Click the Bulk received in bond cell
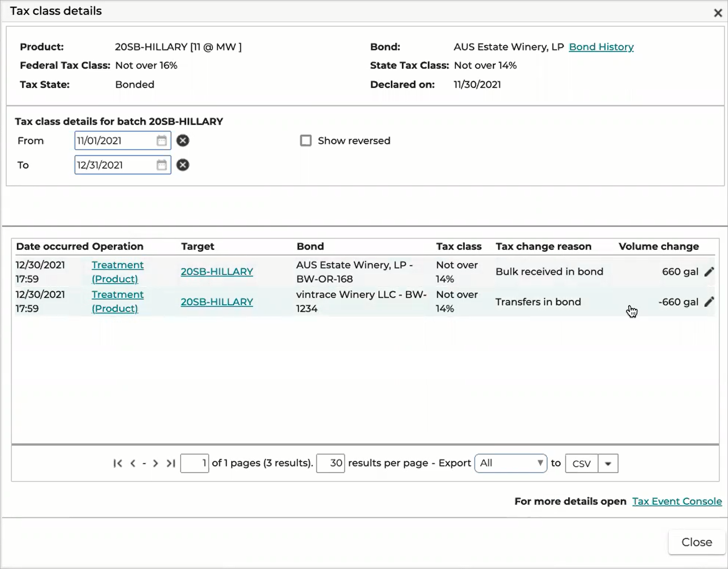 pyautogui.click(x=549, y=272)
